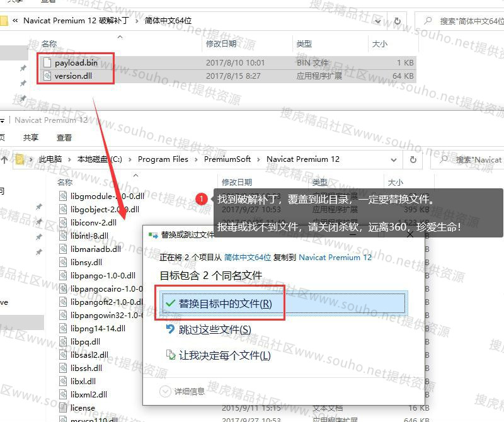Select libxml2.dll file icon
This screenshot has height=422, width=504.
(64, 394)
